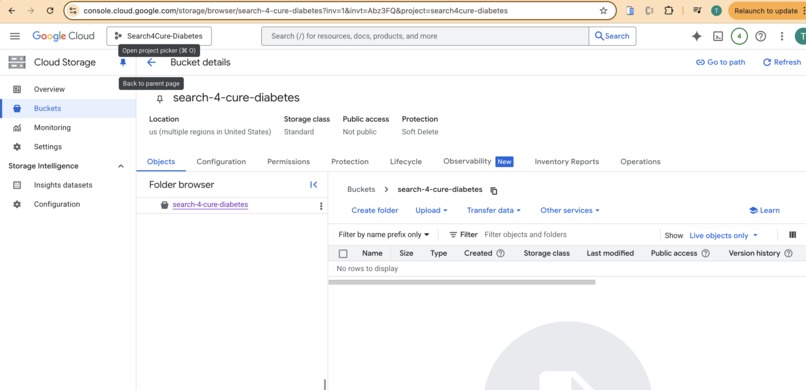The image size is (806, 390).
Task: Open browser media control icon
Action: [x=697, y=10]
